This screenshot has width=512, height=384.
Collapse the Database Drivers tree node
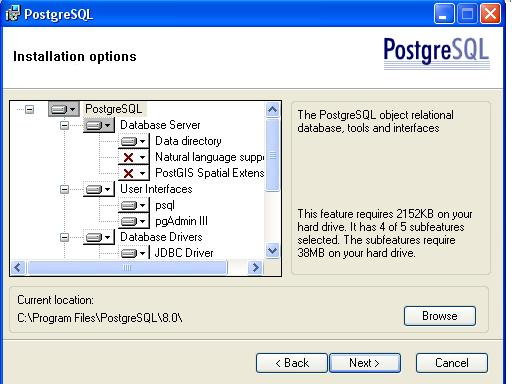pos(64,237)
